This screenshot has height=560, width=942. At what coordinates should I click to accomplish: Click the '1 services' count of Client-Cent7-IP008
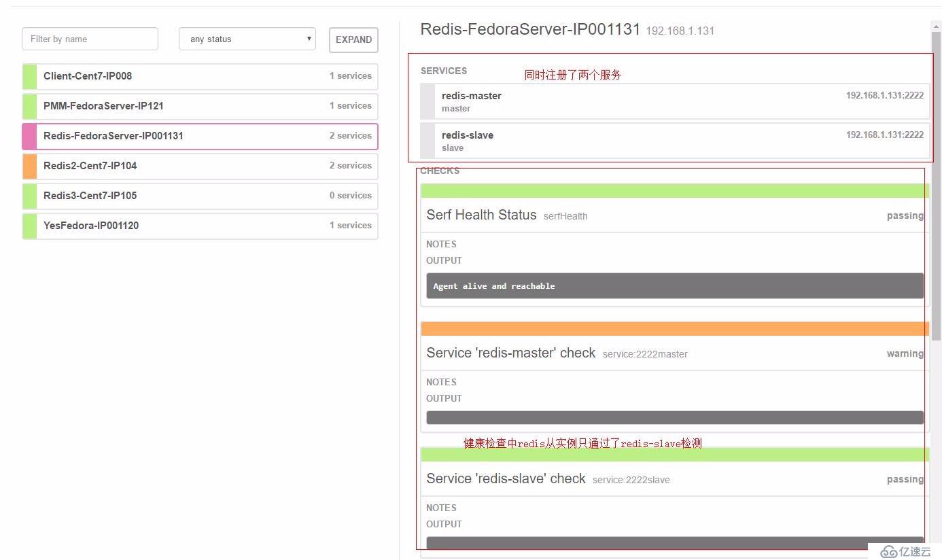[x=351, y=75]
